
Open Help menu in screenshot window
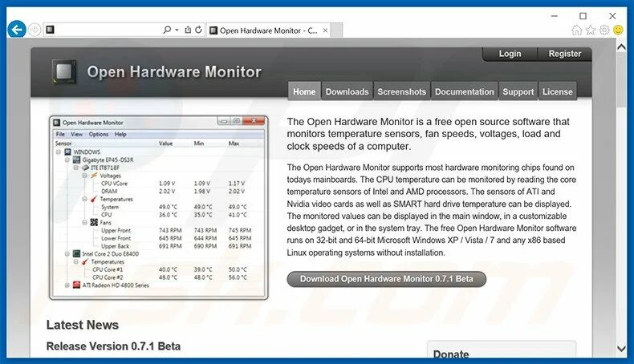(120, 134)
